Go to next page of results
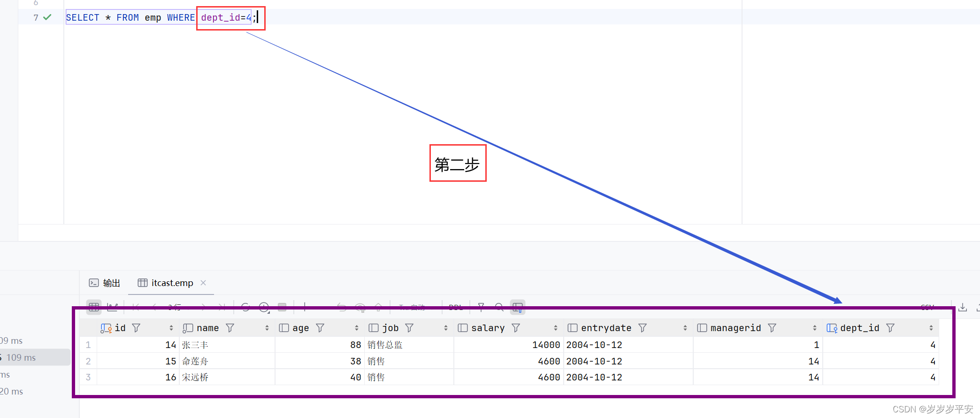The height and width of the screenshot is (418, 980). point(203,307)
